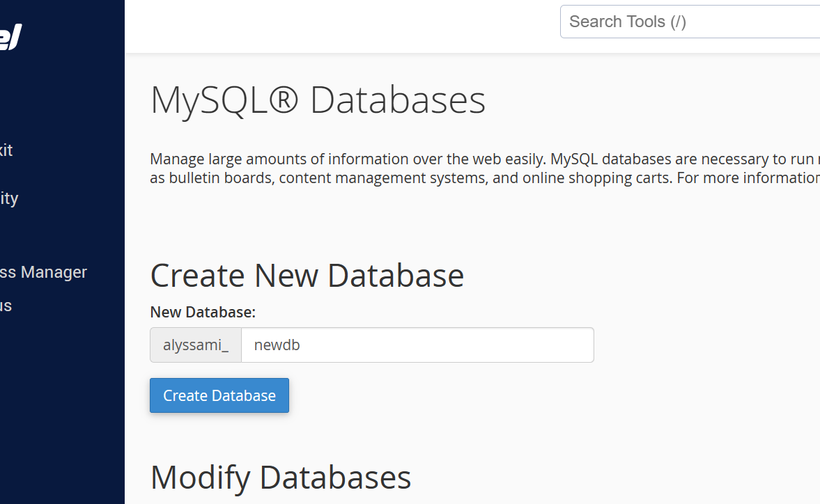This screenshot has width=820, height=504.
Task: Click the Create New Database heading
Action: click(307, 275)
